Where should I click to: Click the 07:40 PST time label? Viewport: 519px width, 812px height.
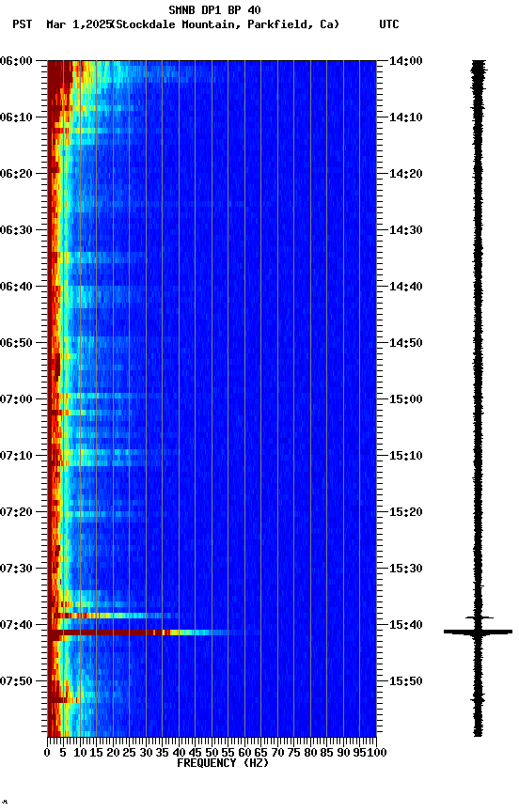16,625
